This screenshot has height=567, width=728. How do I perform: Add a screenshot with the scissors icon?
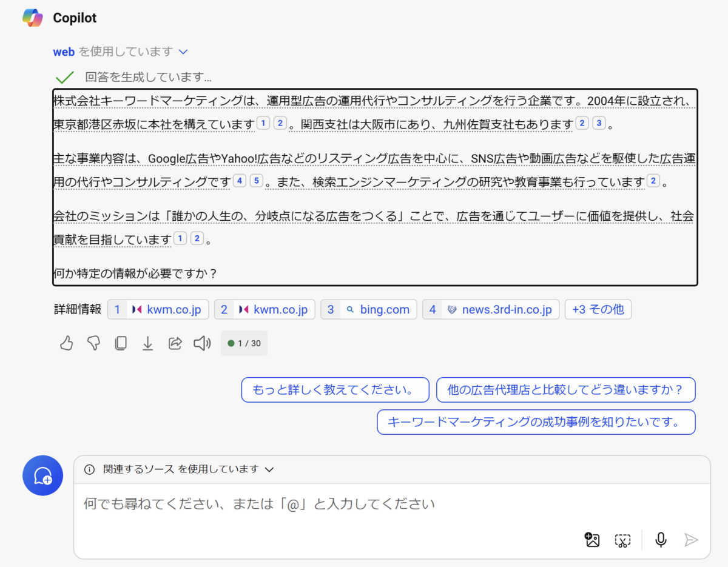click(622, 540)
